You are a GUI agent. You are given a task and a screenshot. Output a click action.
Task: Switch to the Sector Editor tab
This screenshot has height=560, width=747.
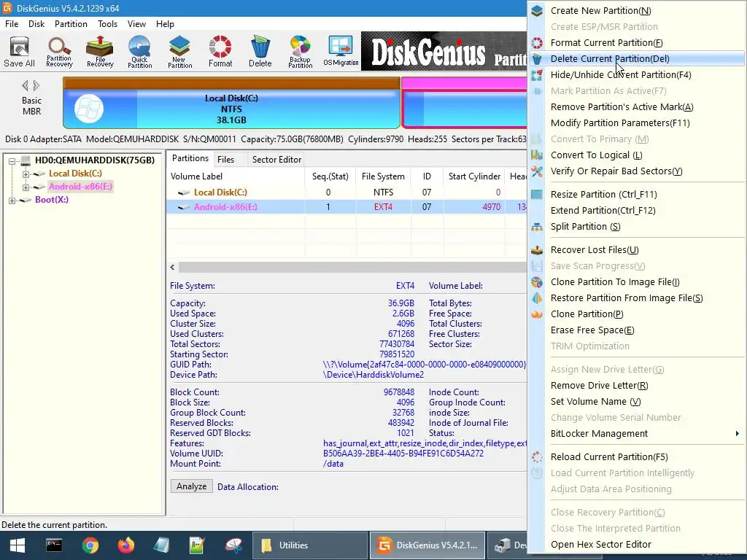(276, 160)
